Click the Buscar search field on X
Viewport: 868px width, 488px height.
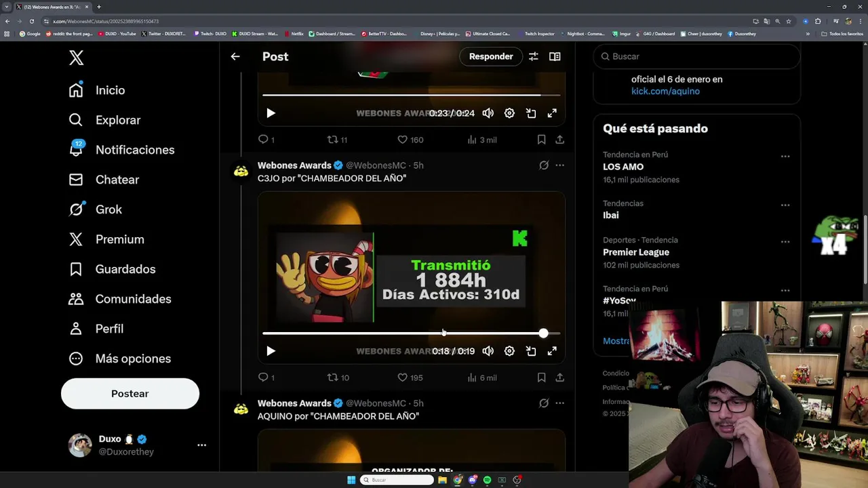(x=696, y=56)
